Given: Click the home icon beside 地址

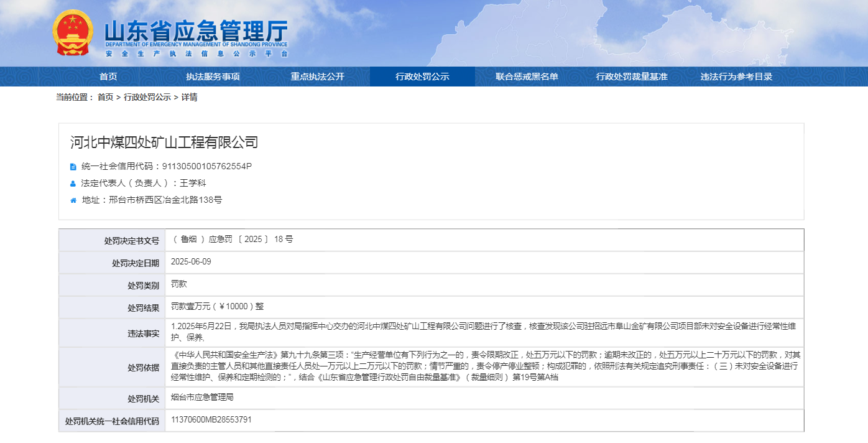Looking at the screenshot, I should coord(73,200).
